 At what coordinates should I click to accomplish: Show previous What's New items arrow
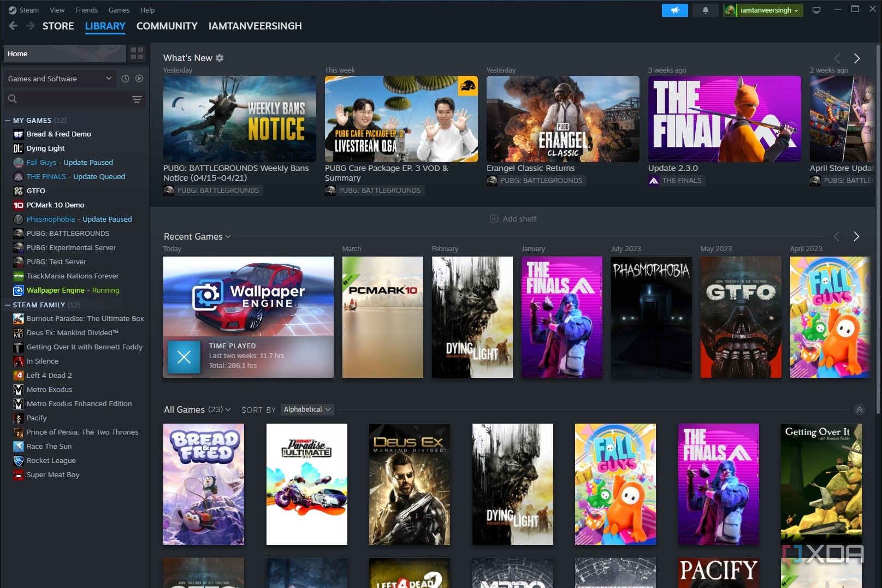pos(837,58)
